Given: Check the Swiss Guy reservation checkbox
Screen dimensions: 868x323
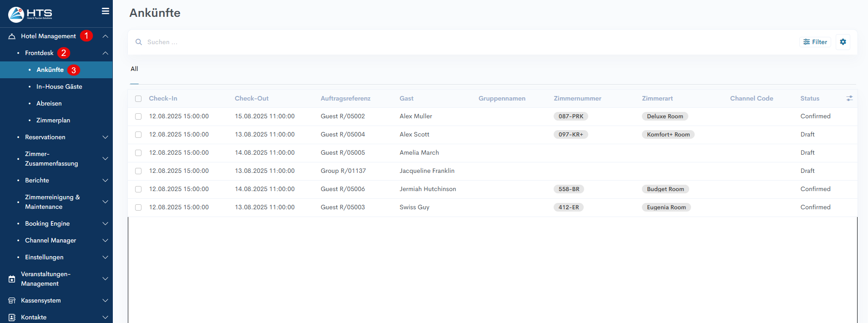Looking at the screenshot, I should [138, 207].
